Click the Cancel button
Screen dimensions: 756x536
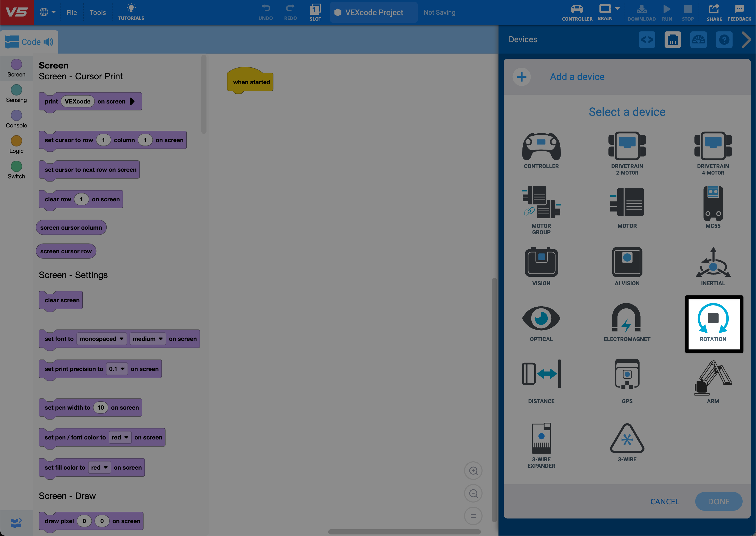(x=664, y=501)
